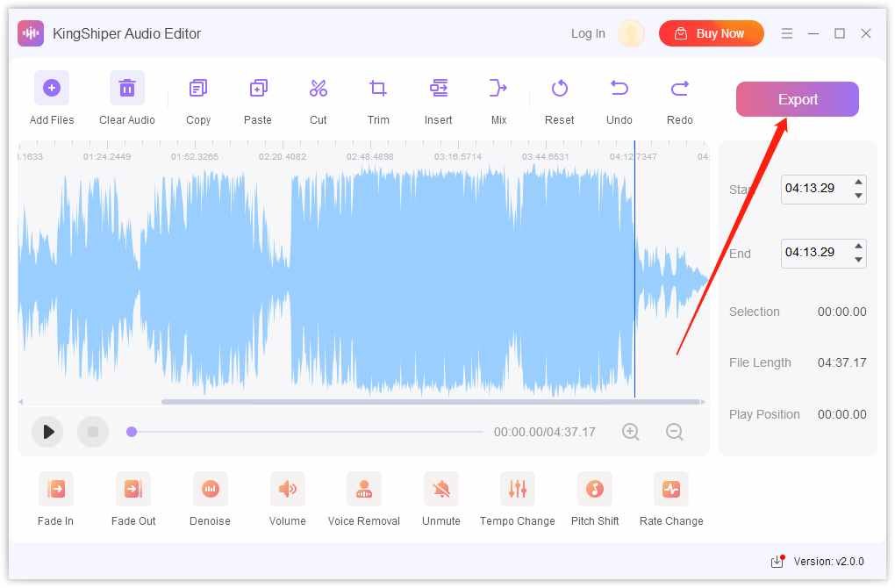The width and height of the screenshot is (895, 588).
Task: Click the 01:24.2449 timeline label
Action: [x=107, y=156]
